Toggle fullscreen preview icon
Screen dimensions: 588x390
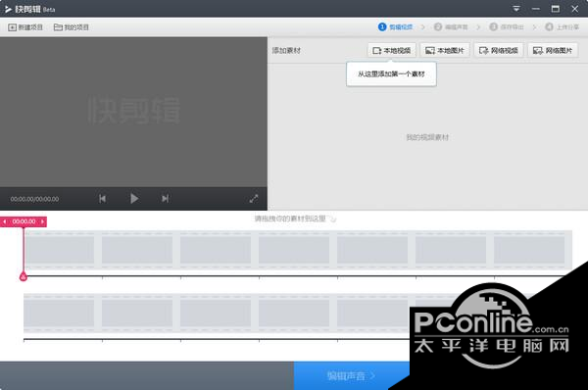click(x=254, y=198)
